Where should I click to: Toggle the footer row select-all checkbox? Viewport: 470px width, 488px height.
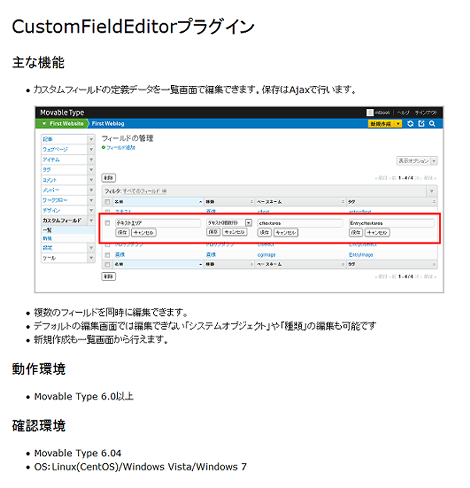(107, 264)
